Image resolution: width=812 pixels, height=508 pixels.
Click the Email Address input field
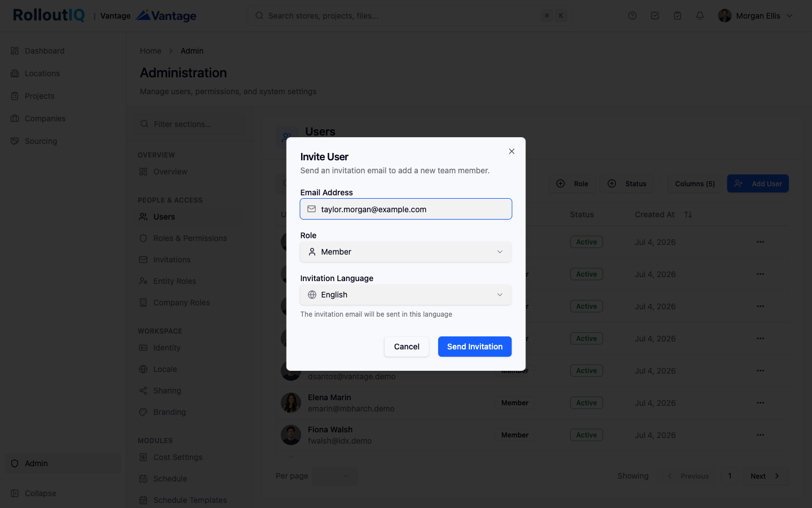tap(406, 209)
